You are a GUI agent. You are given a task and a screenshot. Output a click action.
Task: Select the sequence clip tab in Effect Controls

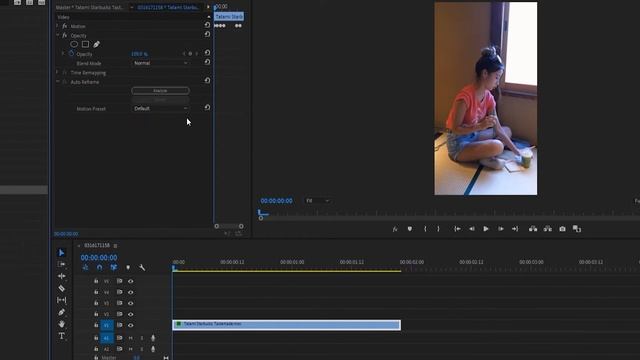click(x=168, y=7)
